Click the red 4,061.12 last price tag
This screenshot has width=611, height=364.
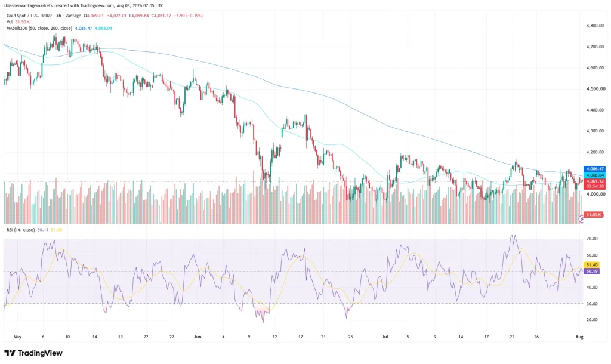pyautogui.click(x=595, y=181)
